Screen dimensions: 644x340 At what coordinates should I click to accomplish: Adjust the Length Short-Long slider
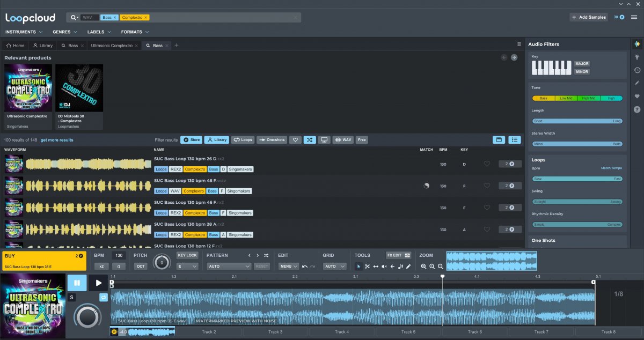point(577,121)
